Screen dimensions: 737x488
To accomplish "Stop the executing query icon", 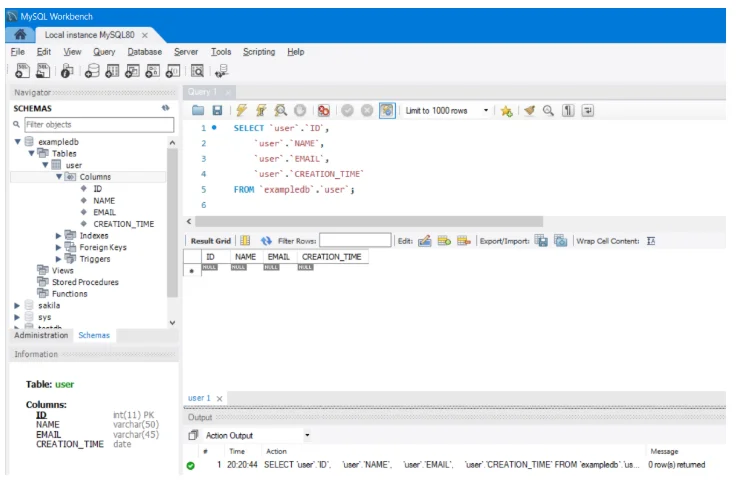I will click(300, 110).
